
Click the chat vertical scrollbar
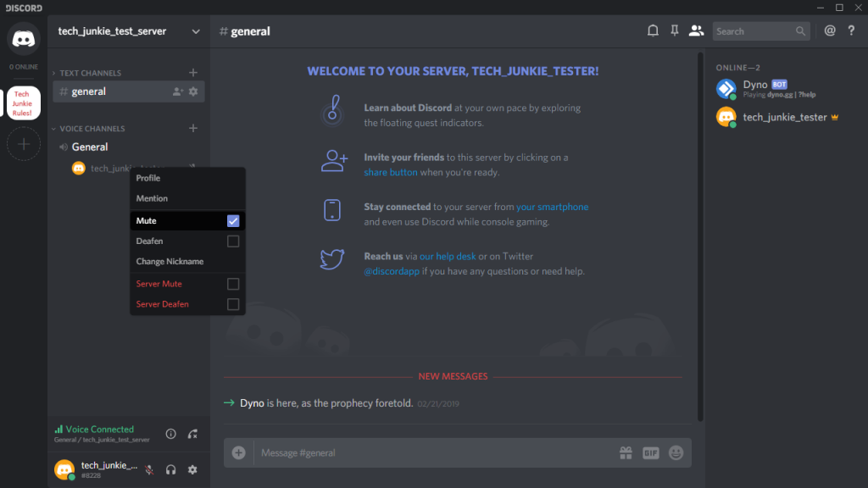point(700,237)
